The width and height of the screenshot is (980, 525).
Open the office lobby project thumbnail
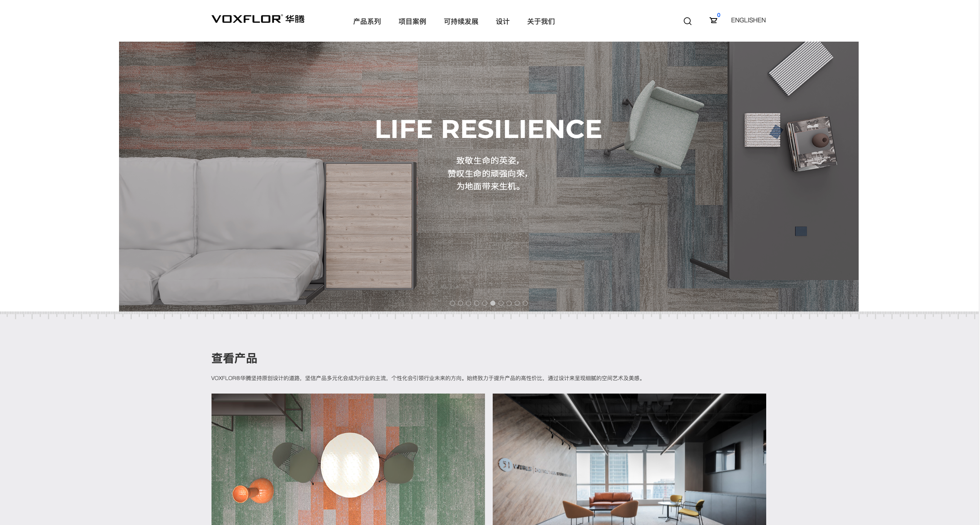(x=629, y=459)
